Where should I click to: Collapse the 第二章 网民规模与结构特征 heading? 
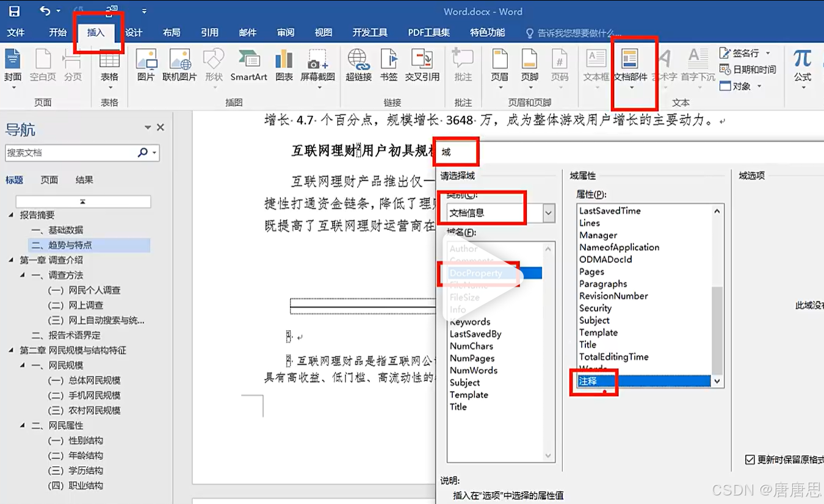pyautogui.click(x=11, y=350)
